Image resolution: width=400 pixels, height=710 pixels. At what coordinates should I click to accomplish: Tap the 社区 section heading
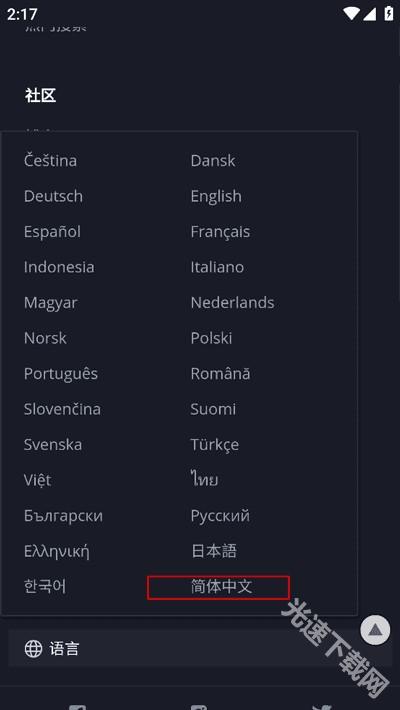[x=41, y=96]
